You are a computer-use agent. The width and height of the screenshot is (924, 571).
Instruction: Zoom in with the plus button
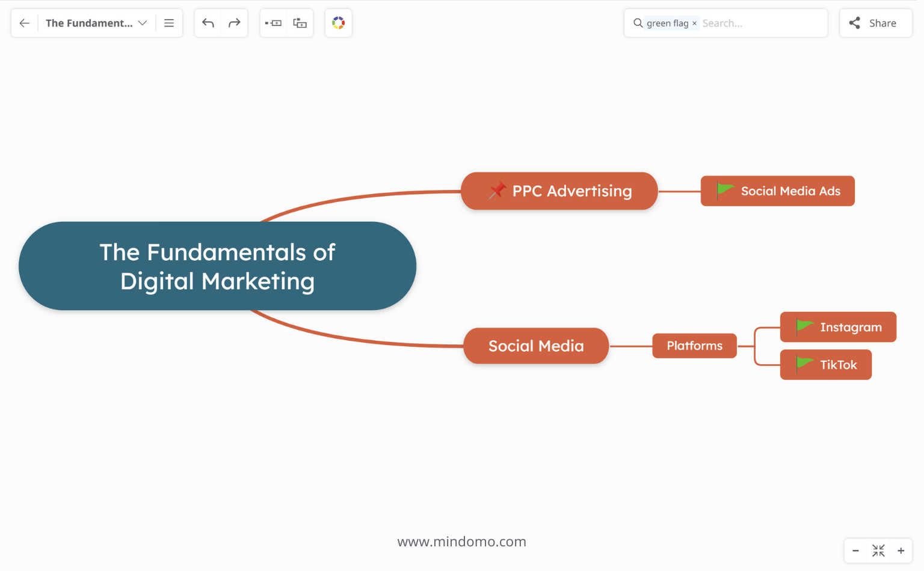coord(901,551)
